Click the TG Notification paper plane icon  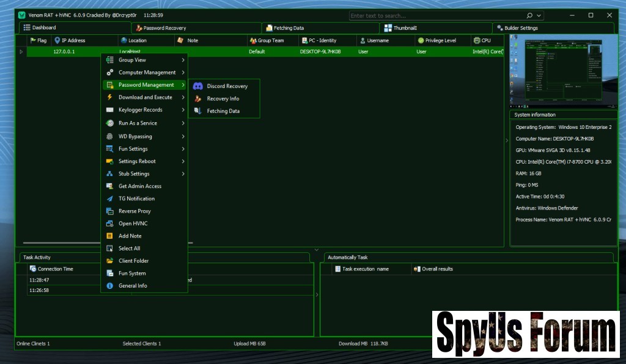click(x=109, y=198)
